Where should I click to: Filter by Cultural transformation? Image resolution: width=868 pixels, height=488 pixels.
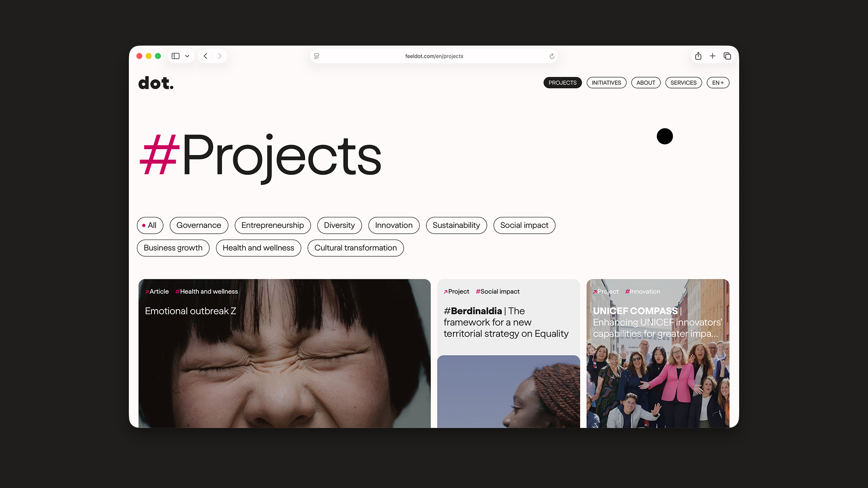coord(355,248)
